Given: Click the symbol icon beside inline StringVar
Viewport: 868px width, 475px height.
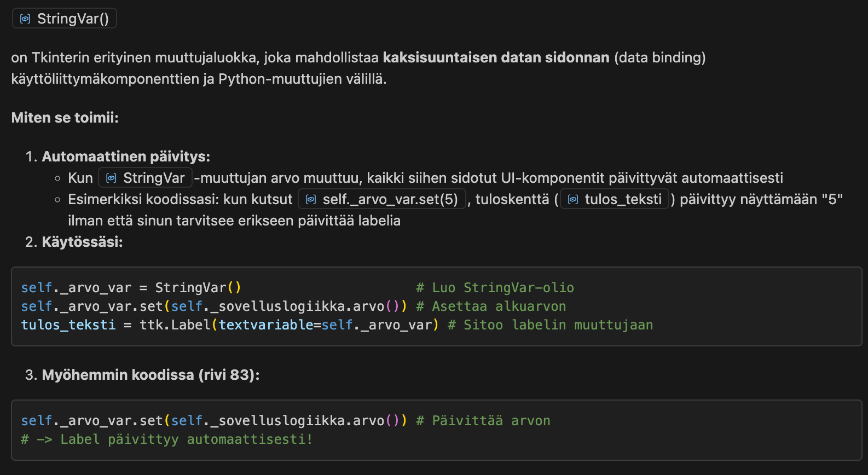Looking at the screenshot, I should click(111, 178).
